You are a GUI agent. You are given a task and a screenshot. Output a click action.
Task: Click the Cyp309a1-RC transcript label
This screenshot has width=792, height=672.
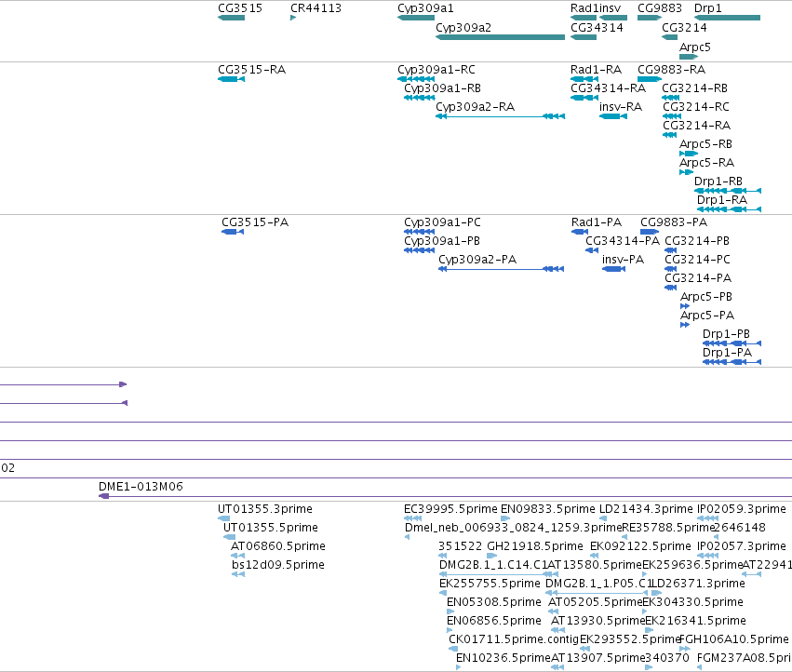point(436,69)
